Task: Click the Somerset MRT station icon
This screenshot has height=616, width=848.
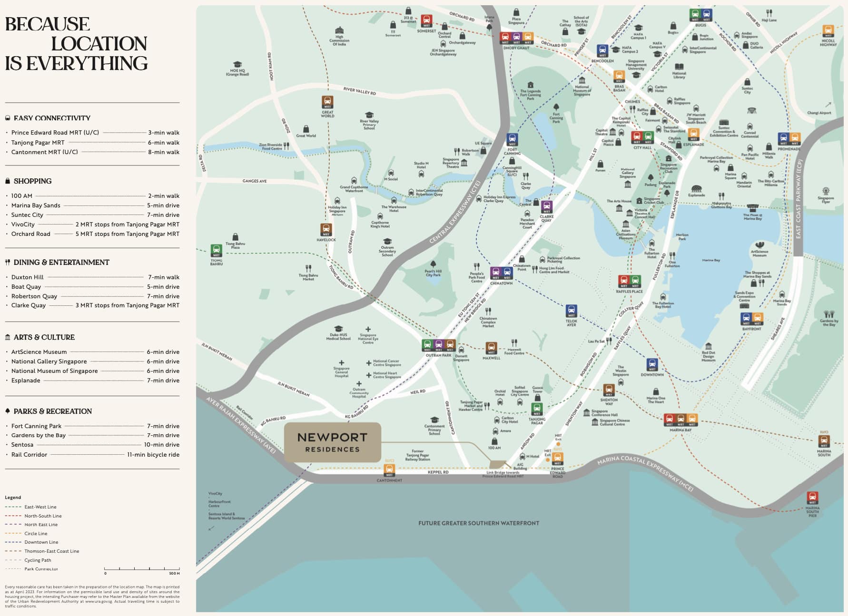Action: pos(426,21)
